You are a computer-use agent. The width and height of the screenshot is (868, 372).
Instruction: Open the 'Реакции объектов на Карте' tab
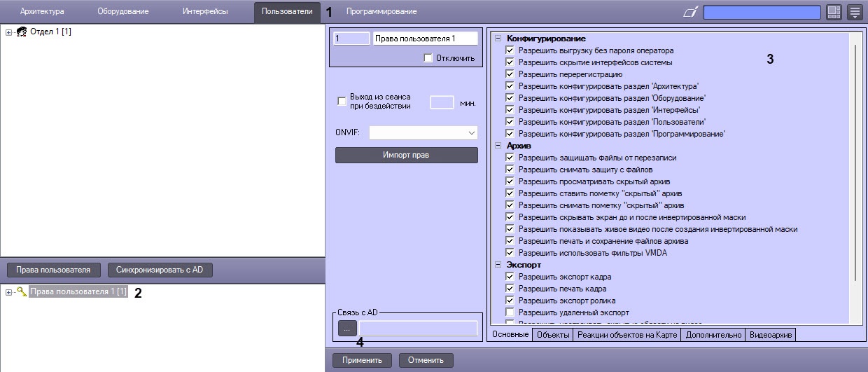(626, 335)
